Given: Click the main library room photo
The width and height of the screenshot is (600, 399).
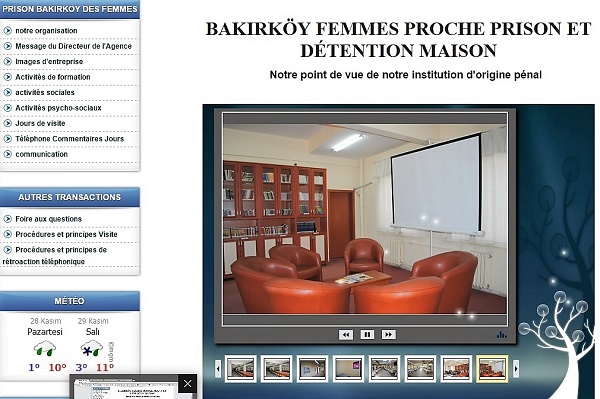Looking at the screenshot, I should (365, 218).
